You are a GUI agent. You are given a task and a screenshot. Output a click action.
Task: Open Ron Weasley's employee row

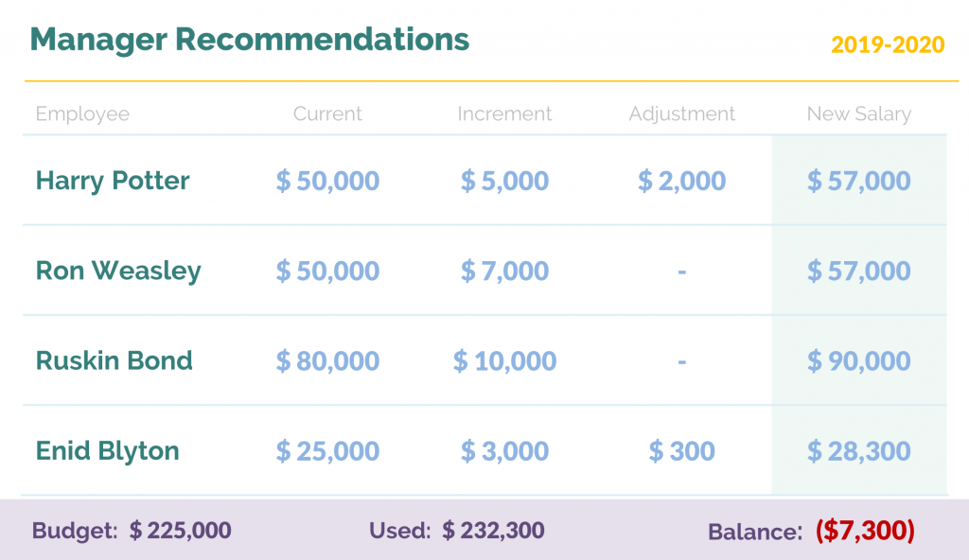click(x=484, y=271)
